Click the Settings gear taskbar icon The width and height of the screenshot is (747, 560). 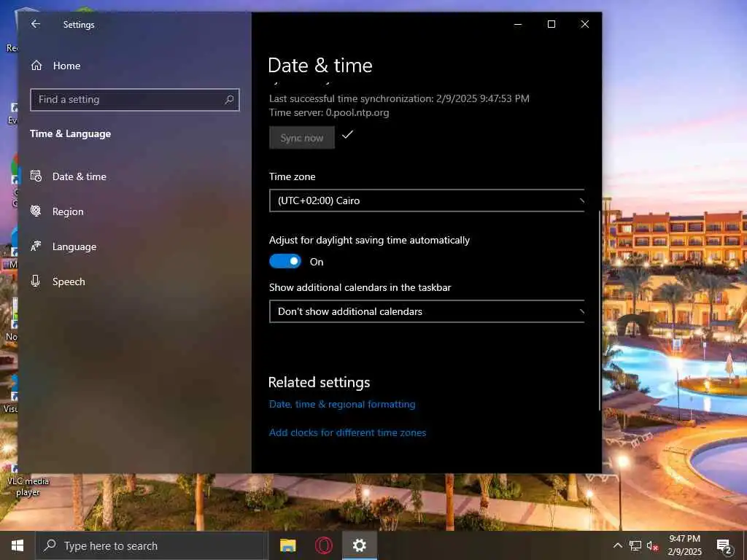pos(359,545)
